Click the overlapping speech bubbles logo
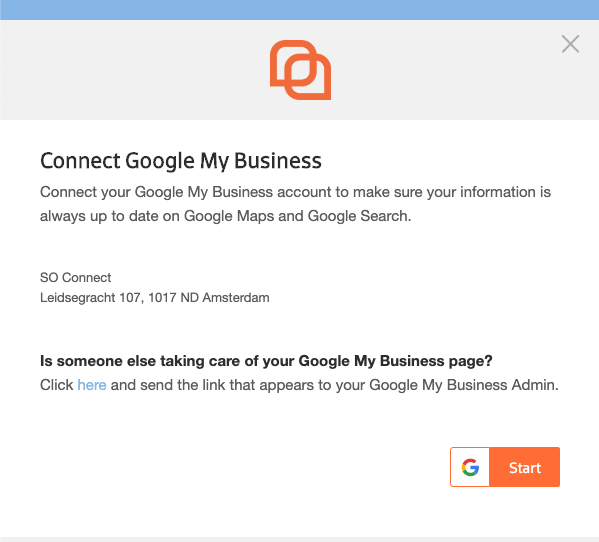 [300, 70]
